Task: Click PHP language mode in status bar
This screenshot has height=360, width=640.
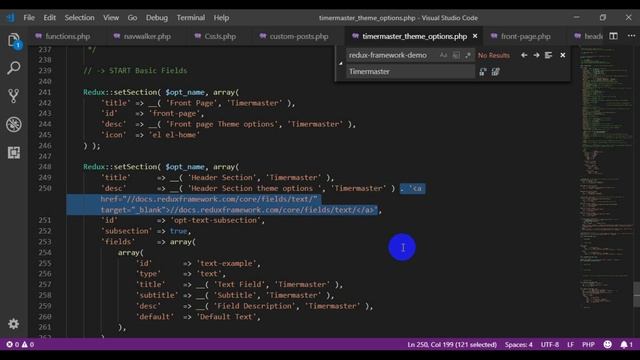Action: click(x=588, y=344)
